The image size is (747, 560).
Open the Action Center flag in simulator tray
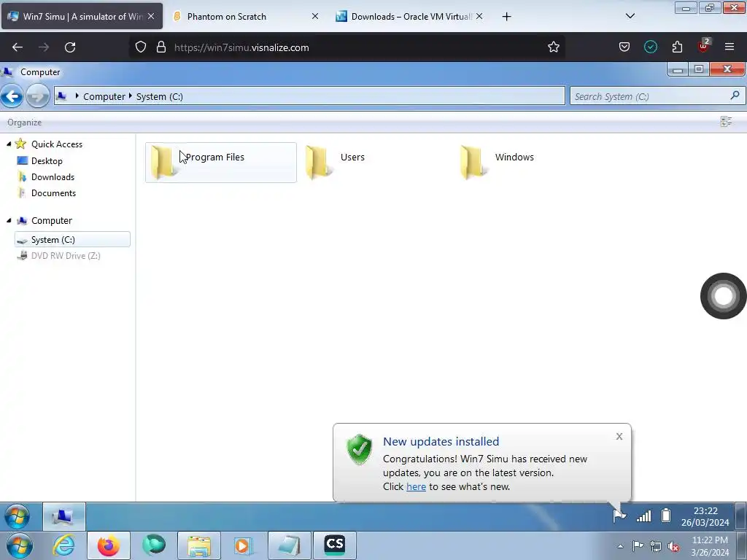pos(619,516)
